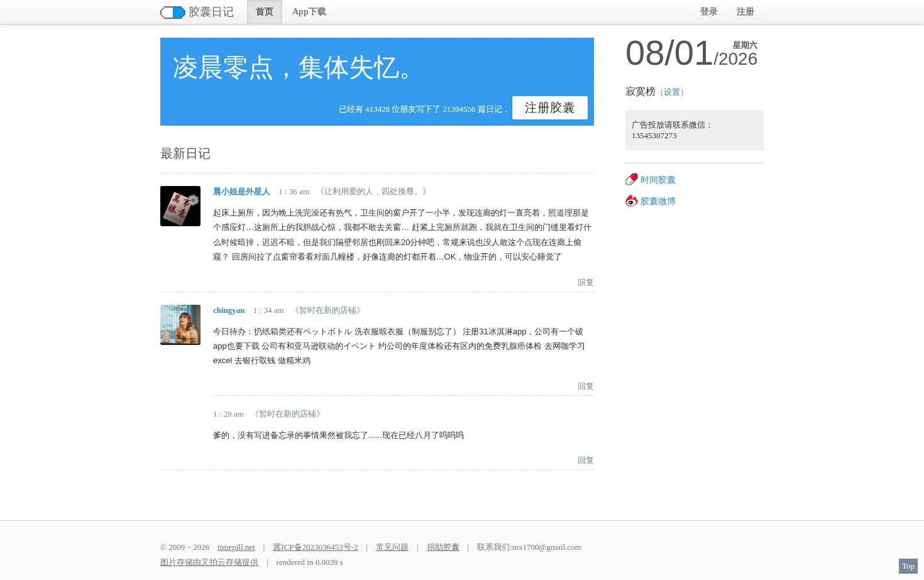The height and width of the screenshot is (580, 924).
Task: Open 晨小姐是外星人's avatar thumbnail
Action: point(180,206)
